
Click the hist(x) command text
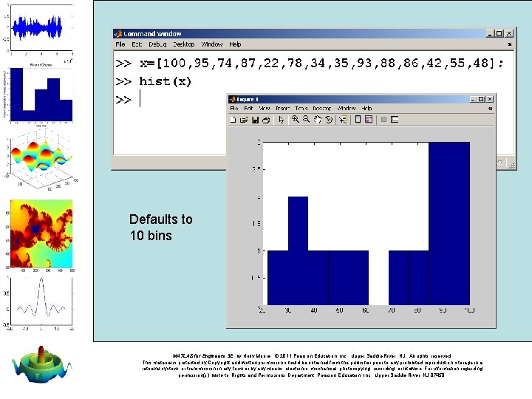tap(166, 81)
